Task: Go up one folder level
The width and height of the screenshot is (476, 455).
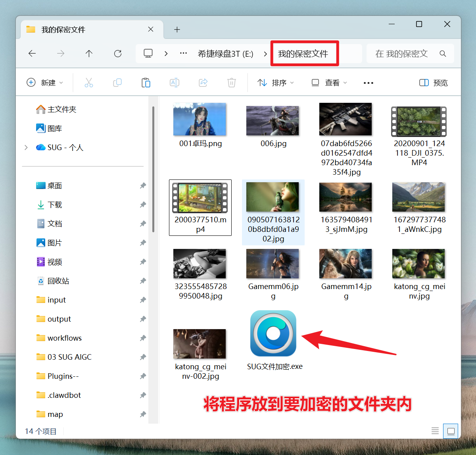Action: pyautogui.click(x=89, y=54)
